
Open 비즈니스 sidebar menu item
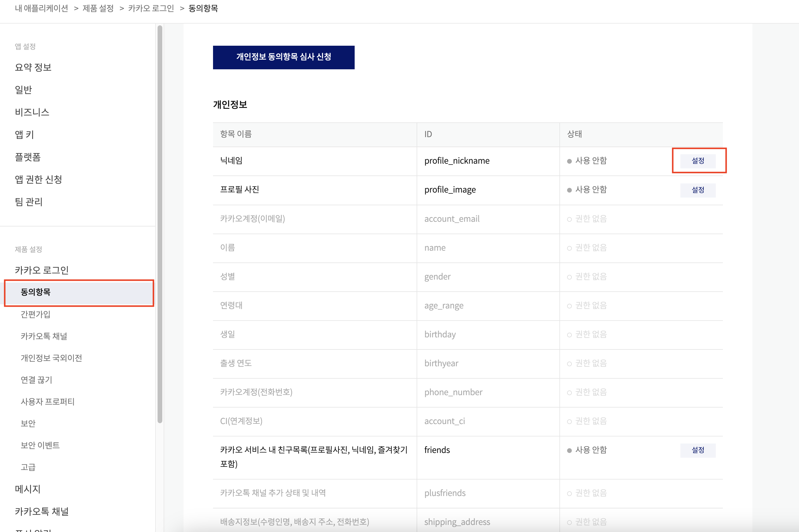click(32, 112)
